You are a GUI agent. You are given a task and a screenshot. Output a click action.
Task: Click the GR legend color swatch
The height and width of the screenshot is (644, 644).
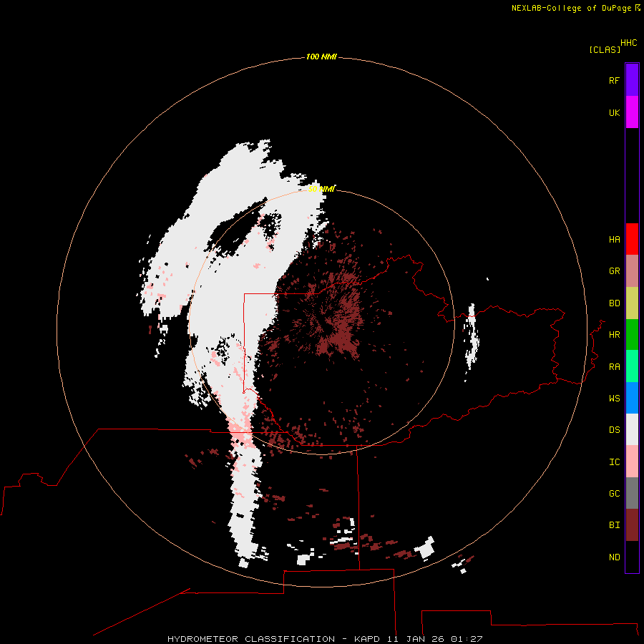(632, 271)
